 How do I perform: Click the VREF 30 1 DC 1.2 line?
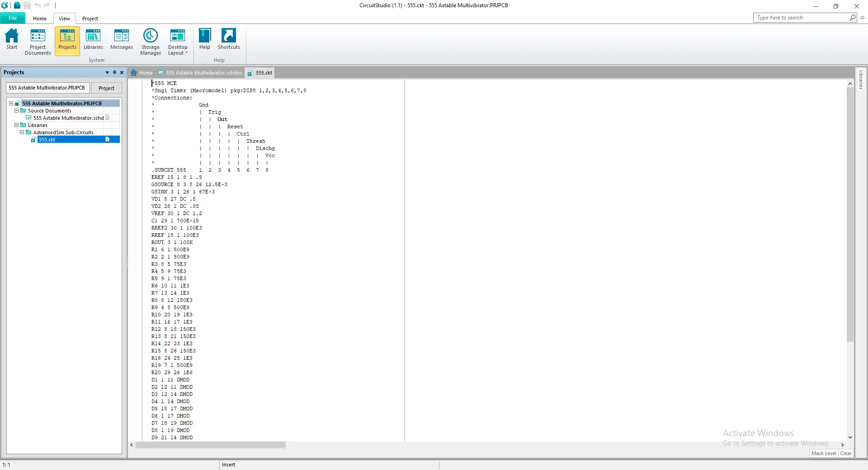coord(177,213)
